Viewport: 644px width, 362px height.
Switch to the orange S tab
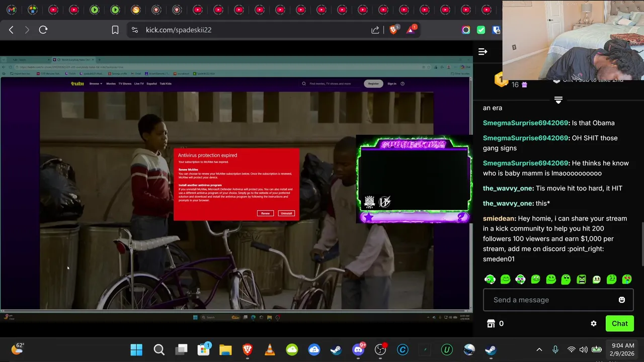click(x=135, y=10)
